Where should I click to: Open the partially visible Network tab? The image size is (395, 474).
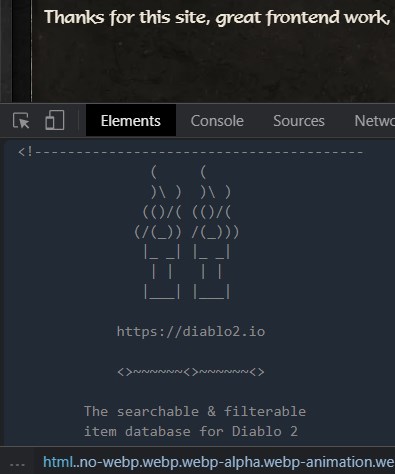pyautogui.click(x=374, y=121)
